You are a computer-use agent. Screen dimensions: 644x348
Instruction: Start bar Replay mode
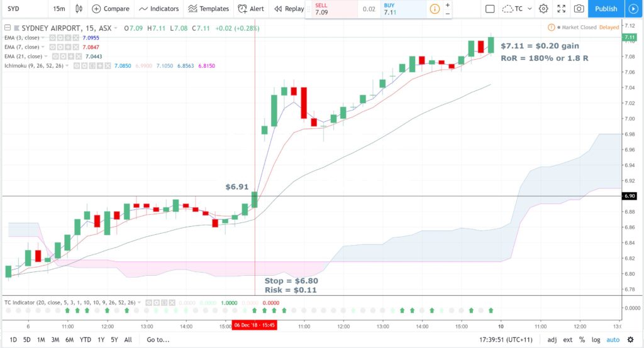coord(289,9)
